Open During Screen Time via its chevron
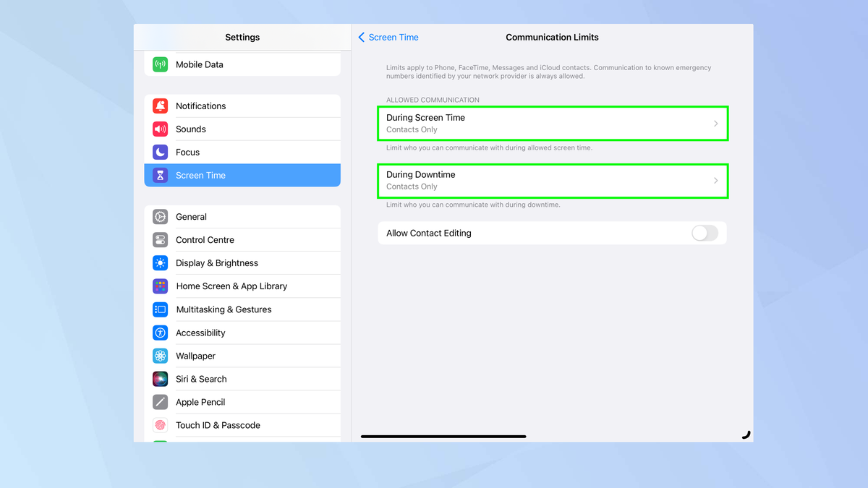Viewport: 868px width, 488px height. [716, 124]
